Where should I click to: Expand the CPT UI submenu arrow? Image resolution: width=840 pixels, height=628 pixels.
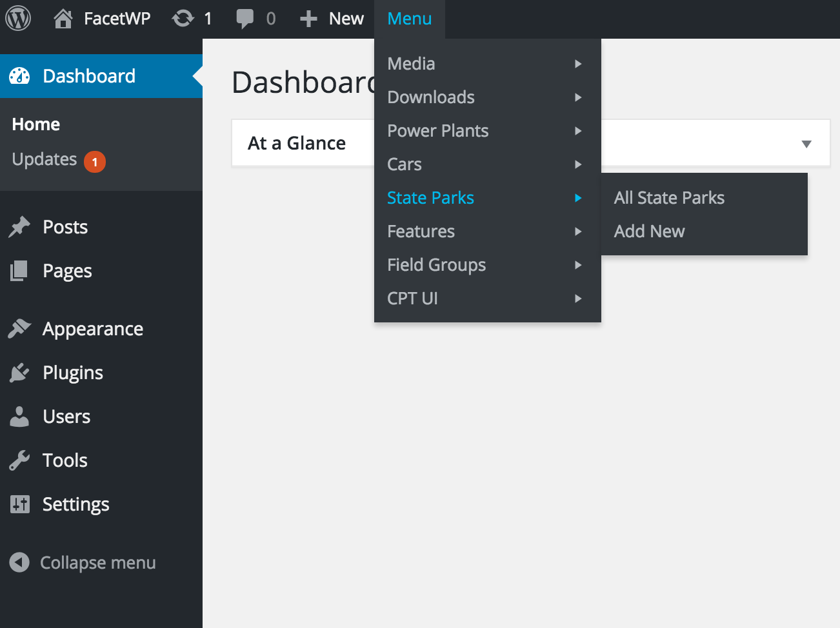[x=578, y=299]
